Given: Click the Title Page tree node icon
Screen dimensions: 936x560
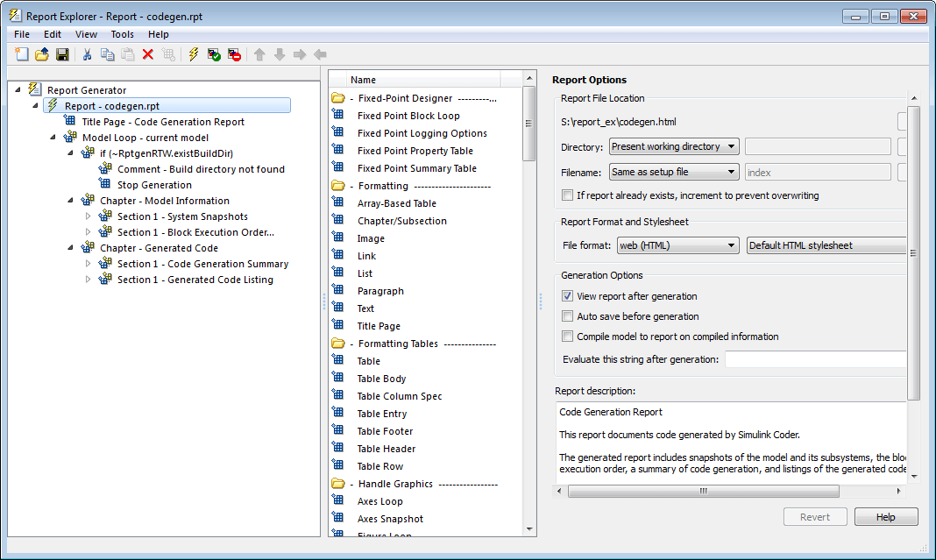Looking at the screenshot, I should pos(70,121).
